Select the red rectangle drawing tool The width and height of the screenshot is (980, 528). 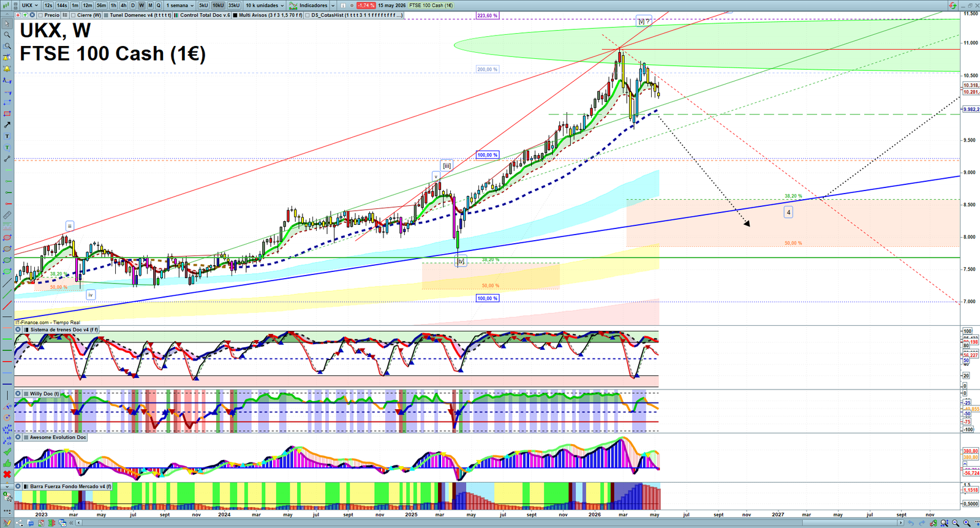(7, 113)
